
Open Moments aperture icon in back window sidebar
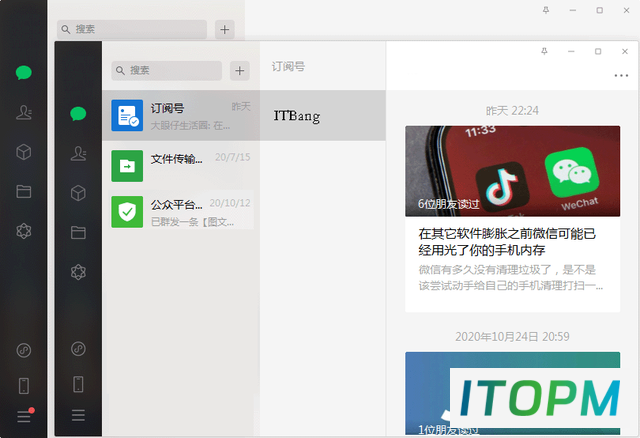(x=24, y=231)
